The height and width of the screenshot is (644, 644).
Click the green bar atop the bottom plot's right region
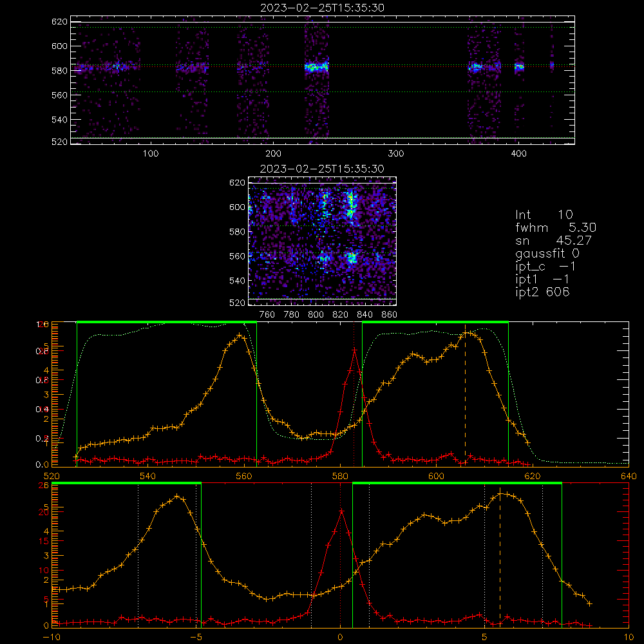pos(457,483)
